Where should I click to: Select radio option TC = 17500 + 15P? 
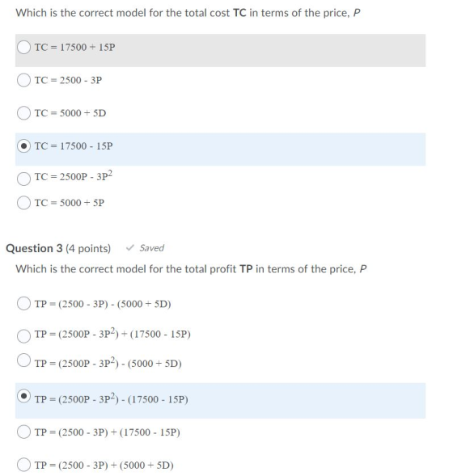[23, 48]
